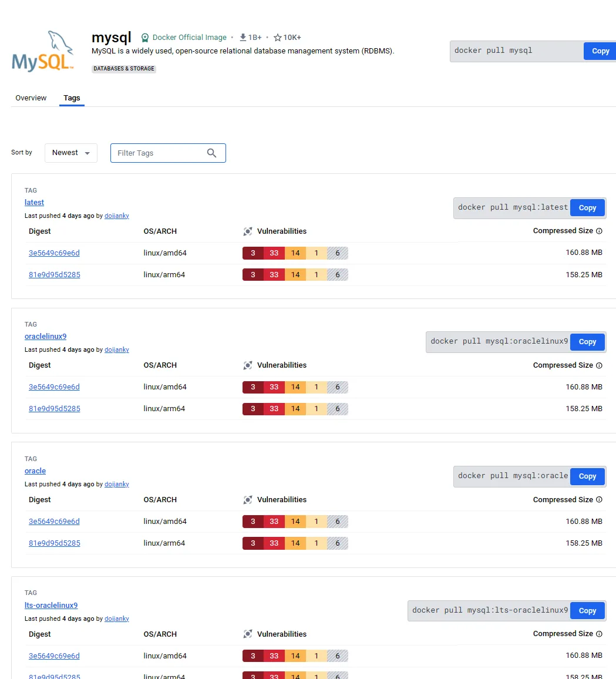Open the latest tag link

pyautogui.click(x=34, y=202)
